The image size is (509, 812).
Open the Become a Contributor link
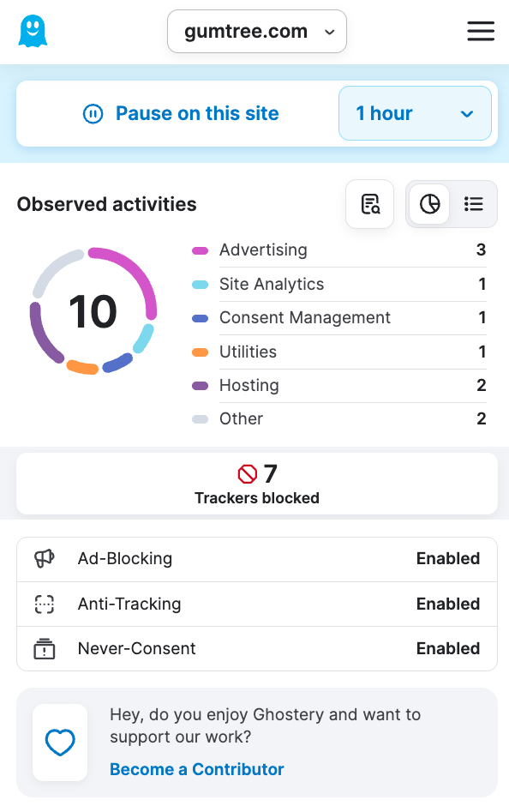(196, 769)
